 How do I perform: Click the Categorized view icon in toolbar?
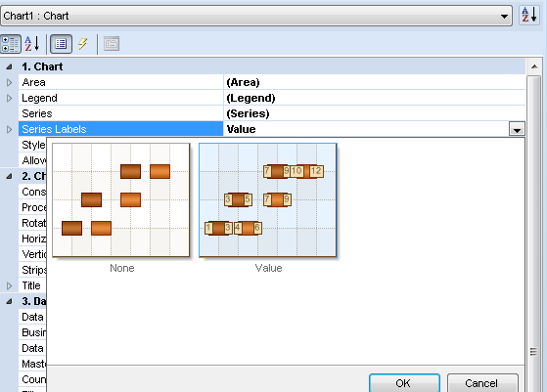pyautogui.click(x=11, y=44)
